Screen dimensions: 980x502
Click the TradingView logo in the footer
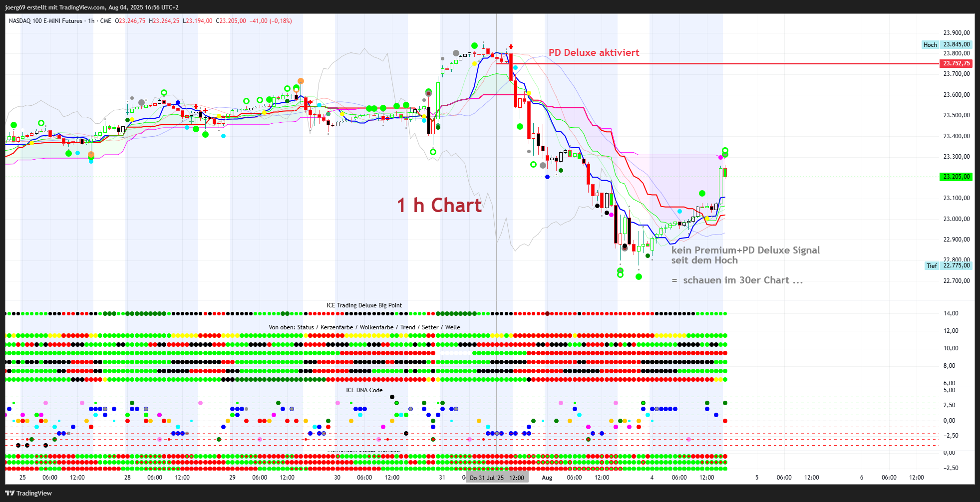tap(28, 493)
